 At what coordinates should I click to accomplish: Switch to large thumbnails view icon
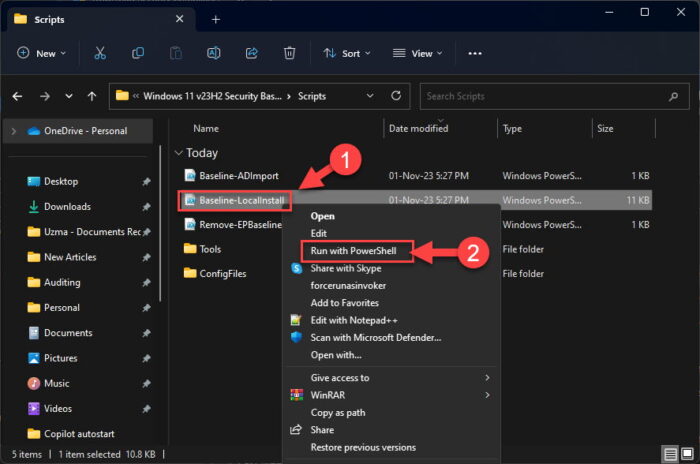point(688,455)
